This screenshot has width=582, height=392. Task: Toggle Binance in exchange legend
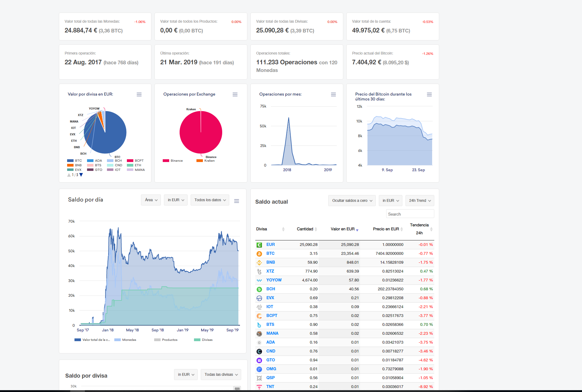click(x=173, y=160)
